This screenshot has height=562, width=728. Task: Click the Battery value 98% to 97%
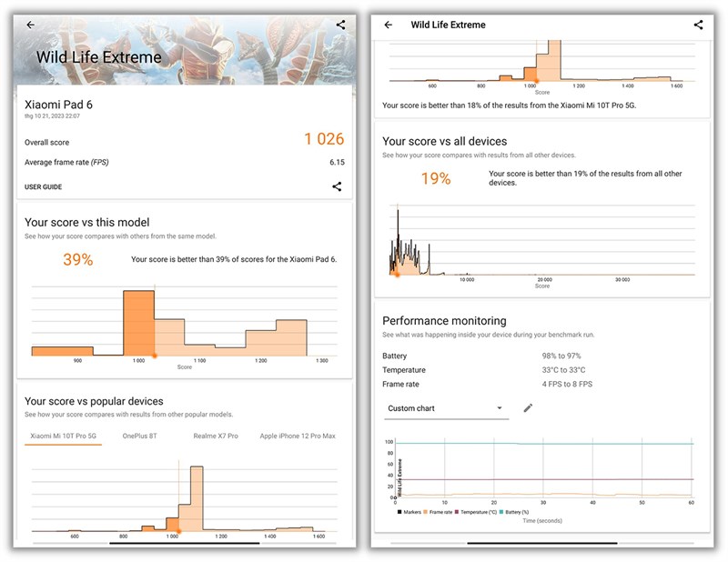[x=561, y=356]
